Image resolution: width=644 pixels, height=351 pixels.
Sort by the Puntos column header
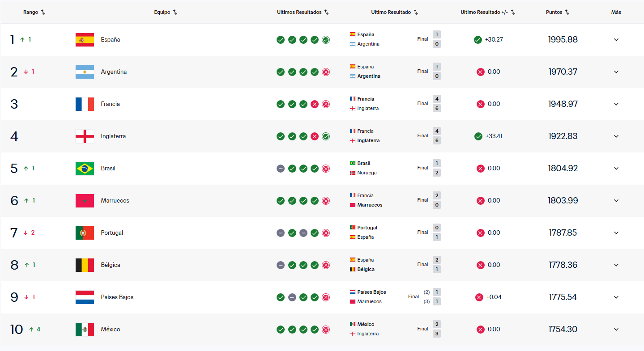point(558,13)
